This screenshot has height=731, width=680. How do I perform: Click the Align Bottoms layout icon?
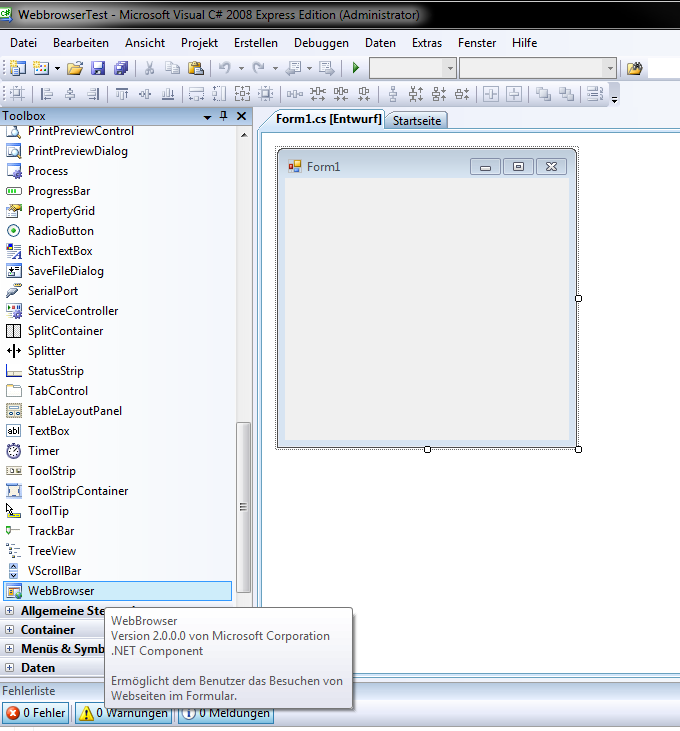(168, 94)
